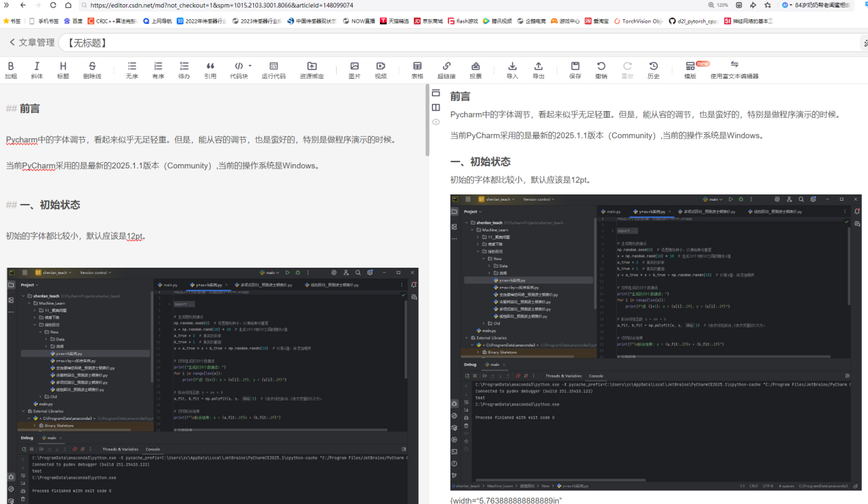Reload the browser page
This screenshot has width=868, height=504.
pos(53,5)
